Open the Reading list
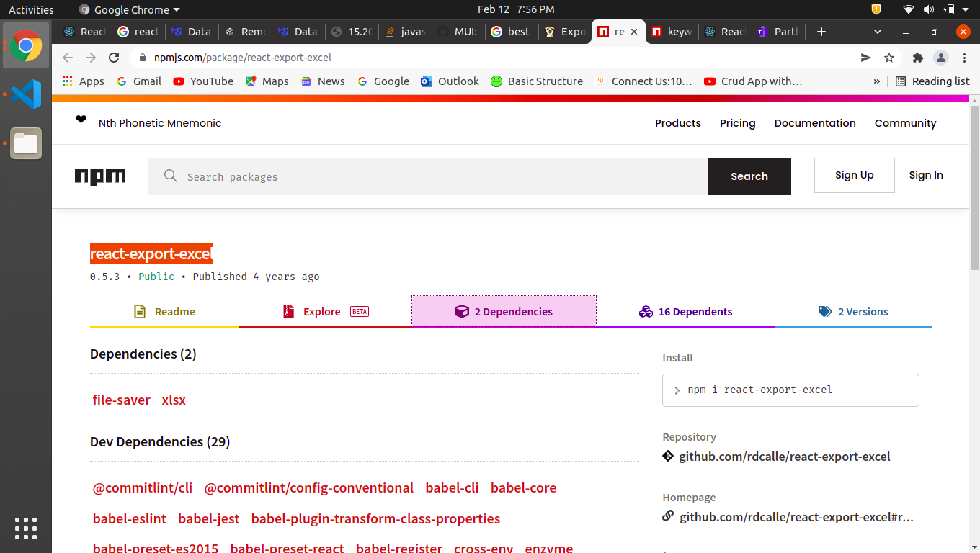The image size is (980, 553). pos(932,81)
